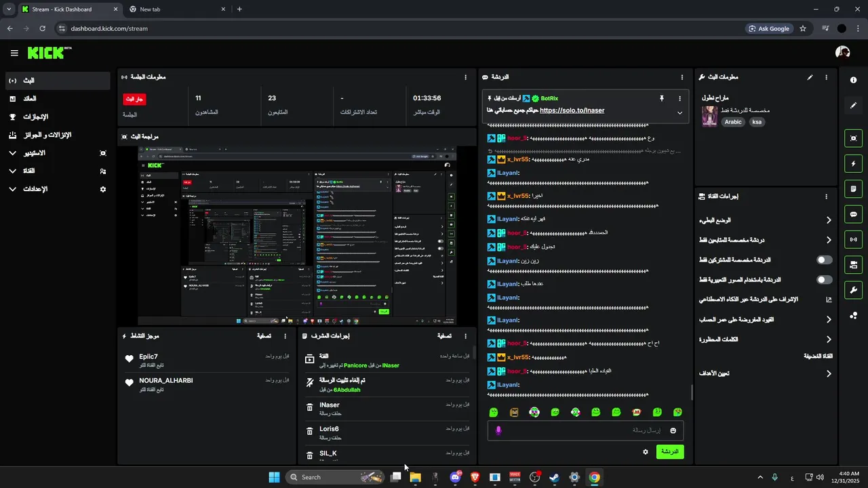
Task: Open the emoji picker in the chat input
Action: click(673, 430)
